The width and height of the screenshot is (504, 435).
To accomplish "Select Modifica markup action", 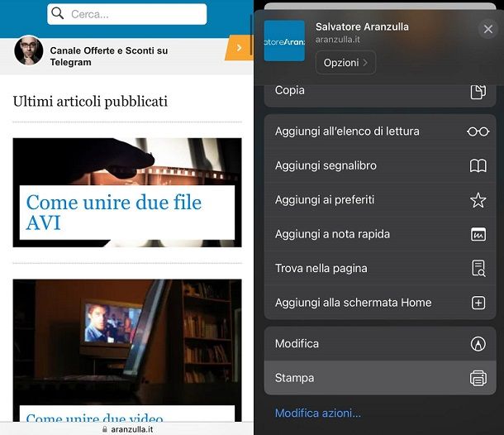I will coord(380,344).
